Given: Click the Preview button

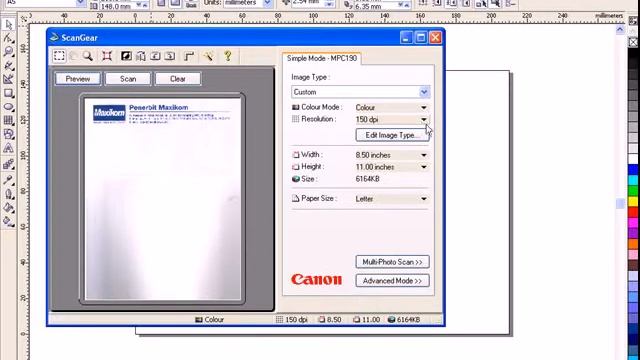Looking at the screenshot, I should (78, 79).
